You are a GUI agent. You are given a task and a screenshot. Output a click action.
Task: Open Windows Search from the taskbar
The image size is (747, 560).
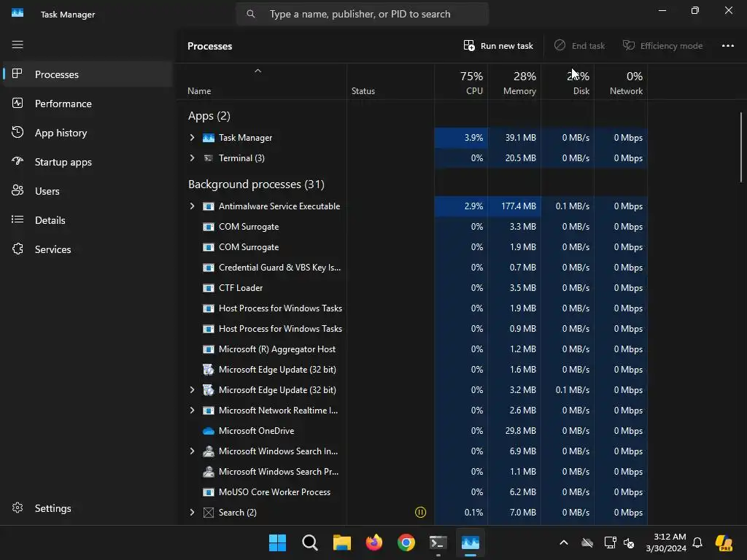[x=309, y=542]
